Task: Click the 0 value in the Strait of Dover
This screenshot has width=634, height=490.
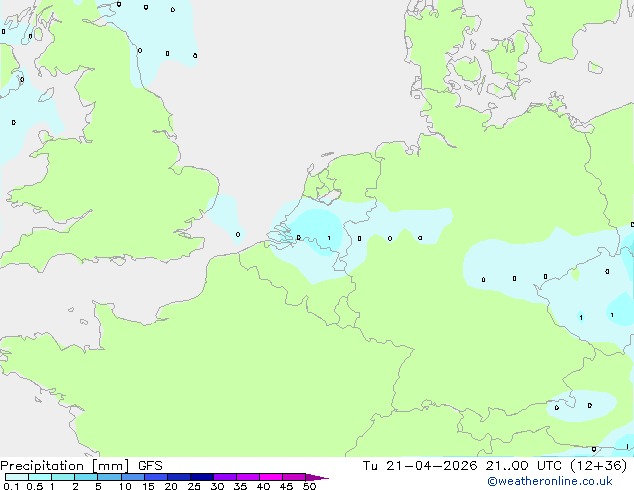Action: 238,234
